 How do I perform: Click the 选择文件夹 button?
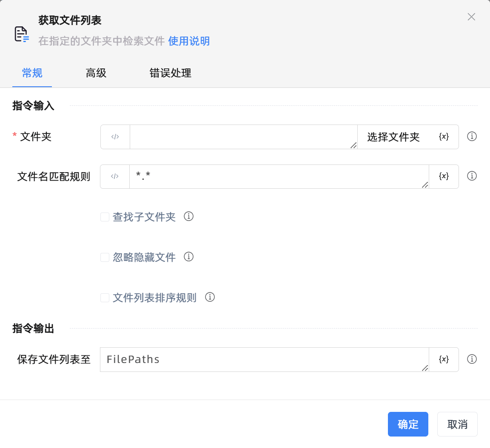393,136
